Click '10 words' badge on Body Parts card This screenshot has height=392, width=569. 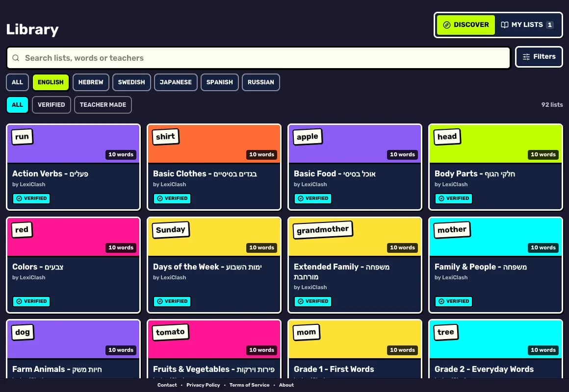tap(543, 154)
